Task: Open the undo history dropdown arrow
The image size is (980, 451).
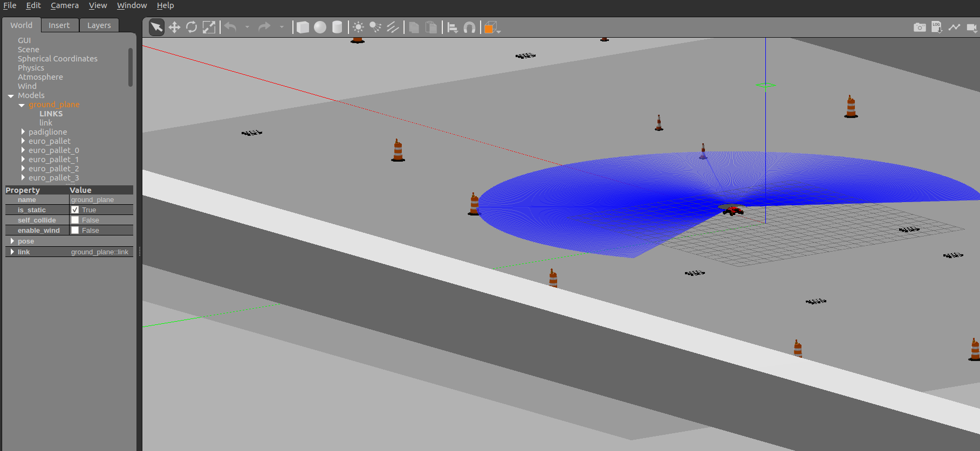Action: [247, 27]
